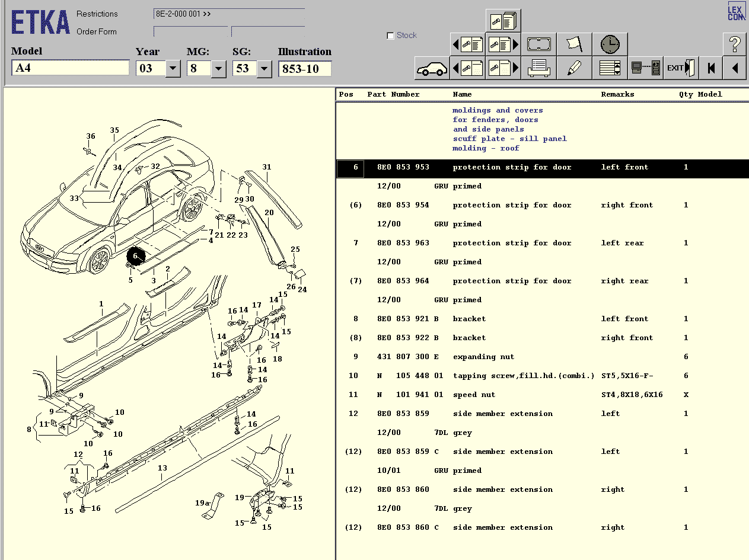The width and height of the screenshot is (749, 560).
Task: Click the question mark help icon
Action: (734, 44)
